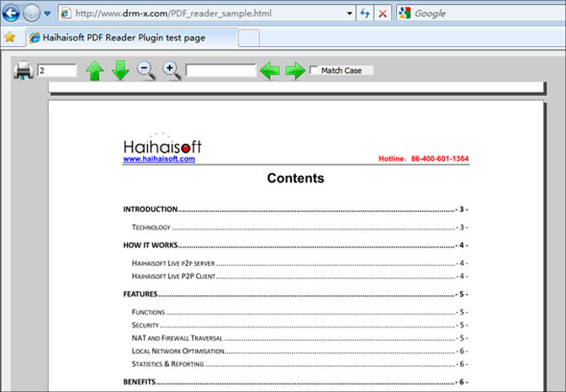Click the Google search provider icon
The height and width of the screenshot is (392, 566).
coord(405,13)
